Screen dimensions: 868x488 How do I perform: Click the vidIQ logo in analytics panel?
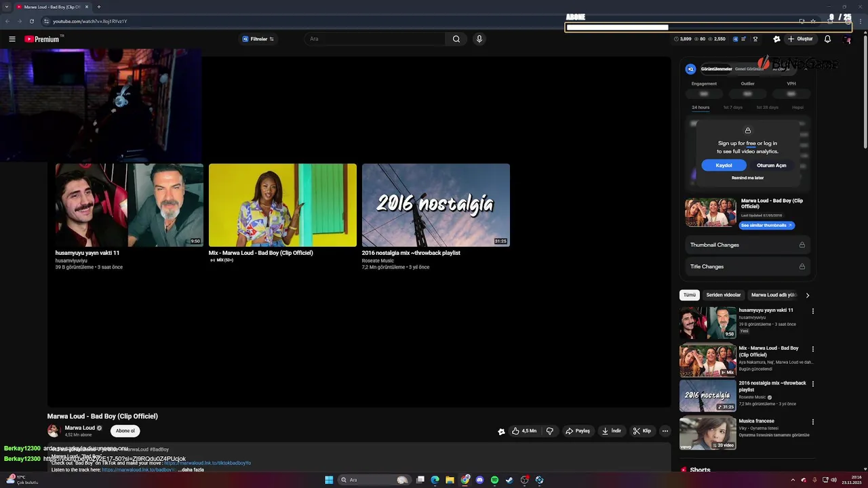tap(690, 69)
